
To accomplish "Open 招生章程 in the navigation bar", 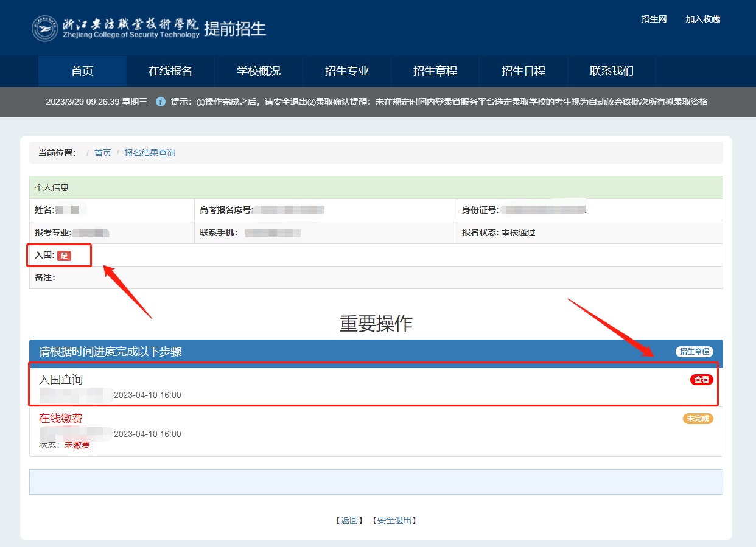I will click(x=435, y=71).
